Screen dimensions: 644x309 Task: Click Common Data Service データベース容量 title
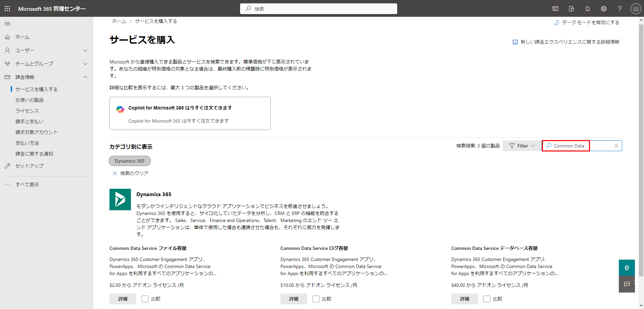(494, 249)
